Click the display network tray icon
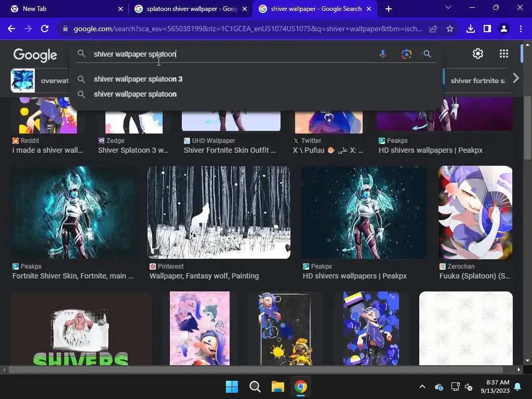 [455, 387]
